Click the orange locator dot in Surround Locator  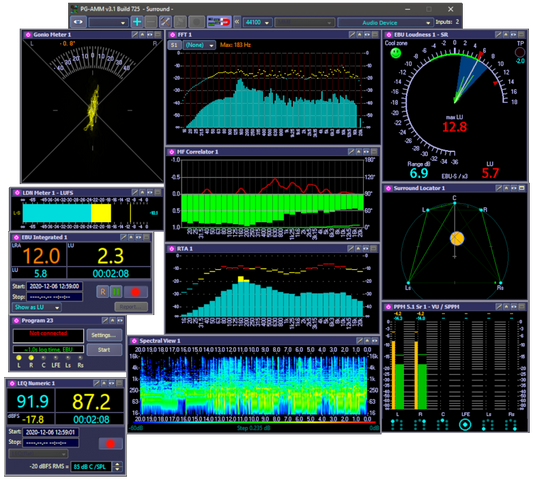coord(457,239)
